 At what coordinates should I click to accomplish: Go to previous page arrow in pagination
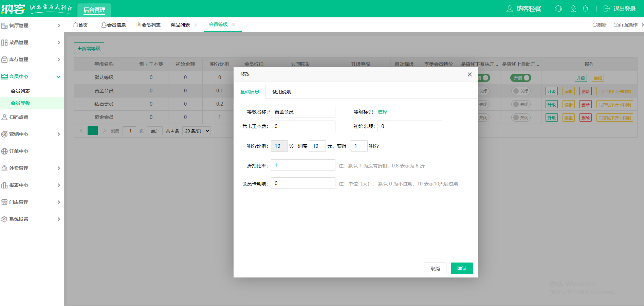tap(81, 131)
